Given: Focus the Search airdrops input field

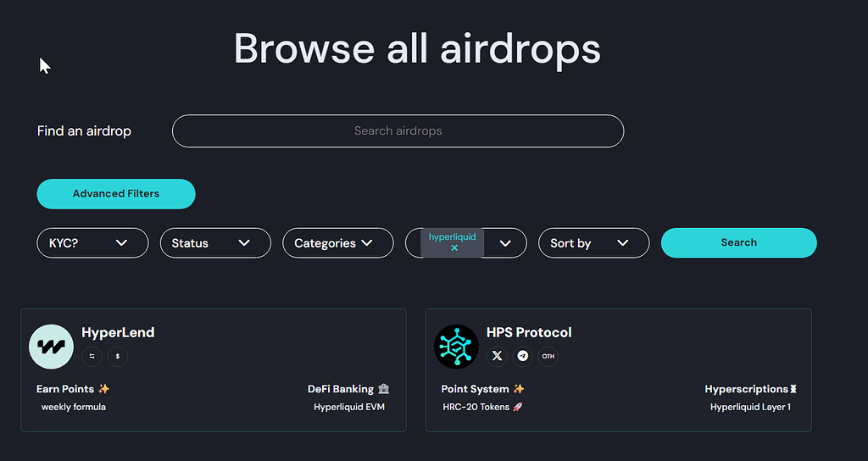Looking at the screenshot, I should [x=398, y=131].
